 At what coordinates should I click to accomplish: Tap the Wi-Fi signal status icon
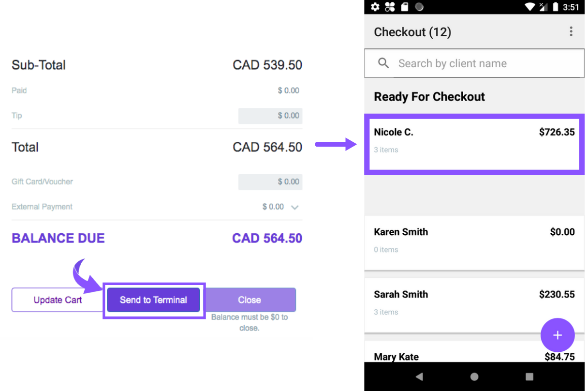[x=530, y=7]
